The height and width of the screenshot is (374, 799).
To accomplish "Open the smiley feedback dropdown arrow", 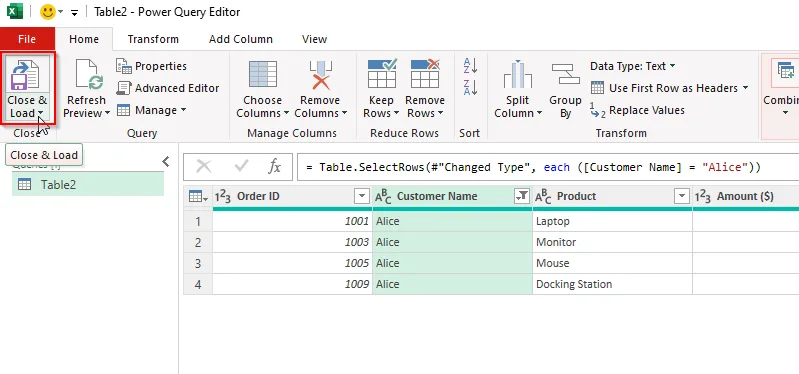I will [x=61, y=12].
